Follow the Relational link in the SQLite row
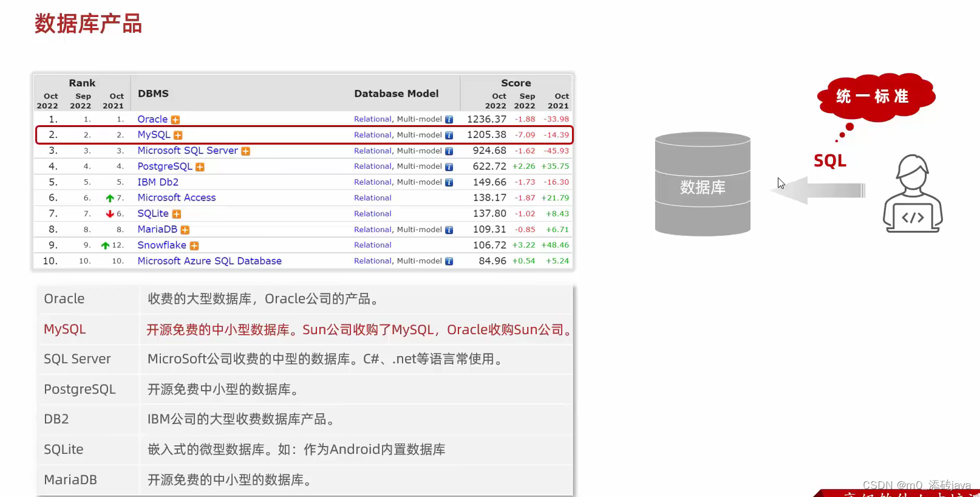This screenshot has width=980, height=497. (x=373, y=214)
